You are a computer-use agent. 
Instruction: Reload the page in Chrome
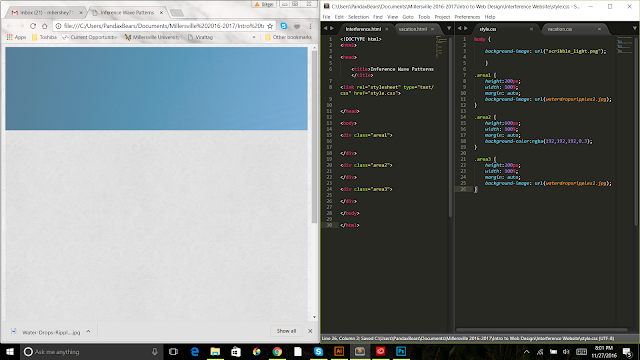tap(33, 26)
